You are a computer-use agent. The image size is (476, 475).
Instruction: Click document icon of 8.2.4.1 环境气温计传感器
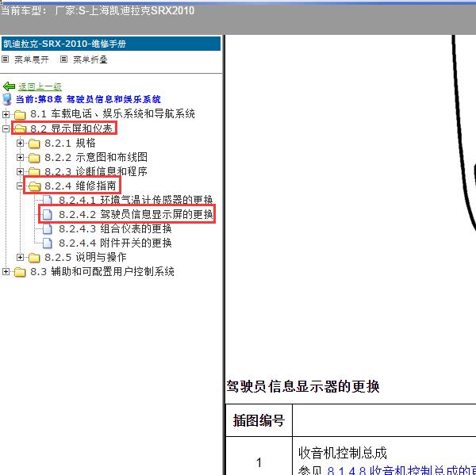pyautogui.click(x=48, y=200)
